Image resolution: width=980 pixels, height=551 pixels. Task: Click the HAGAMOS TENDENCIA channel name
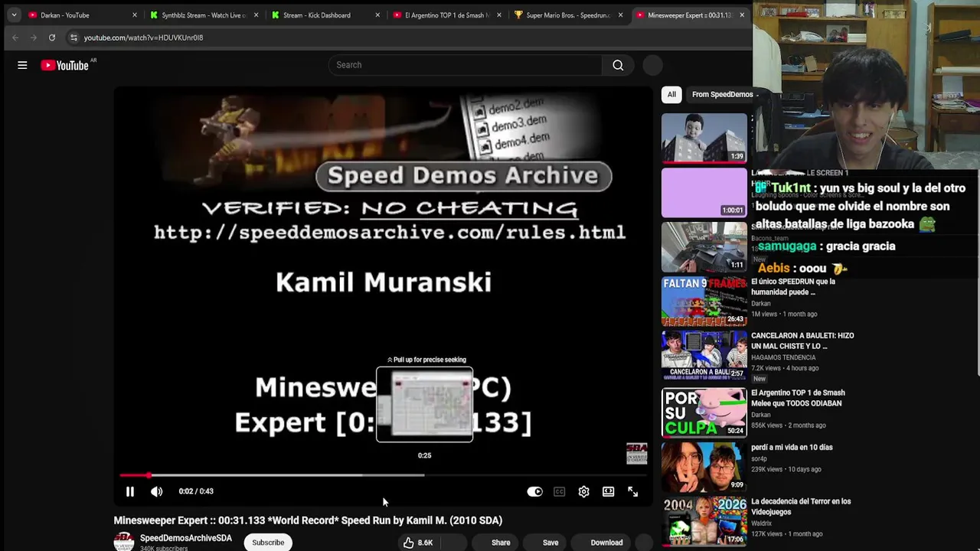(783, 357)
